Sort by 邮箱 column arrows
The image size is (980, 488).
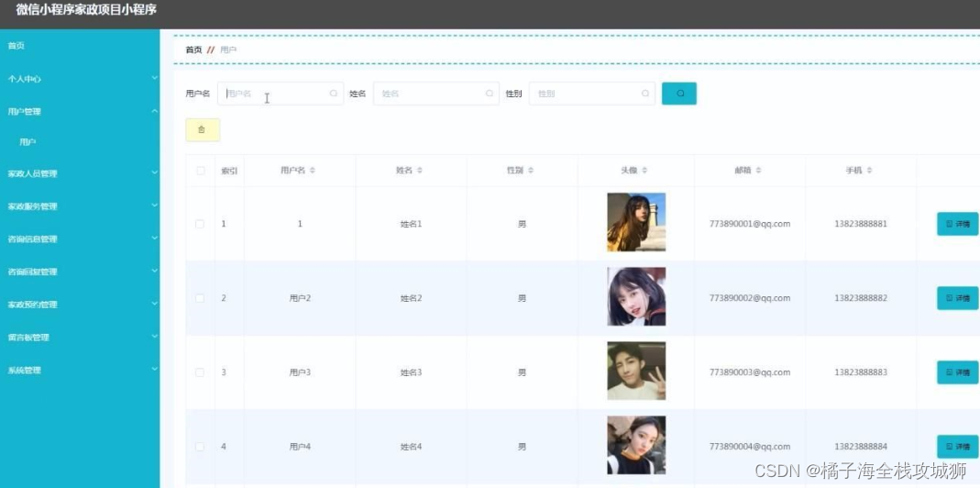758,171
